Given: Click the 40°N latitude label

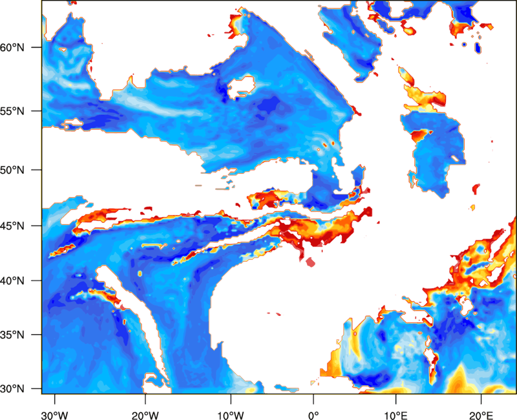Looking at the screenshot, I should (x=12, y=281).
